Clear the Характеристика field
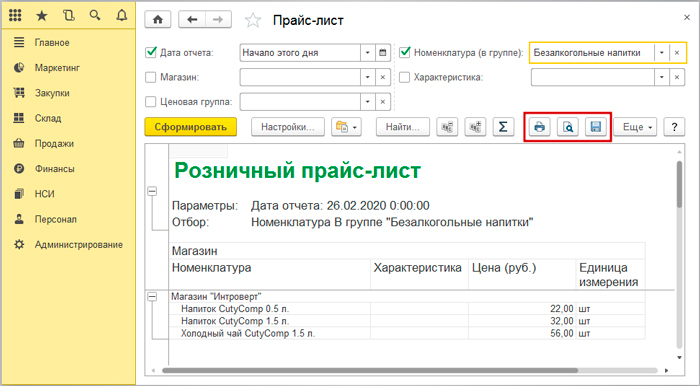The image size is (700, 386). (677, 77)
